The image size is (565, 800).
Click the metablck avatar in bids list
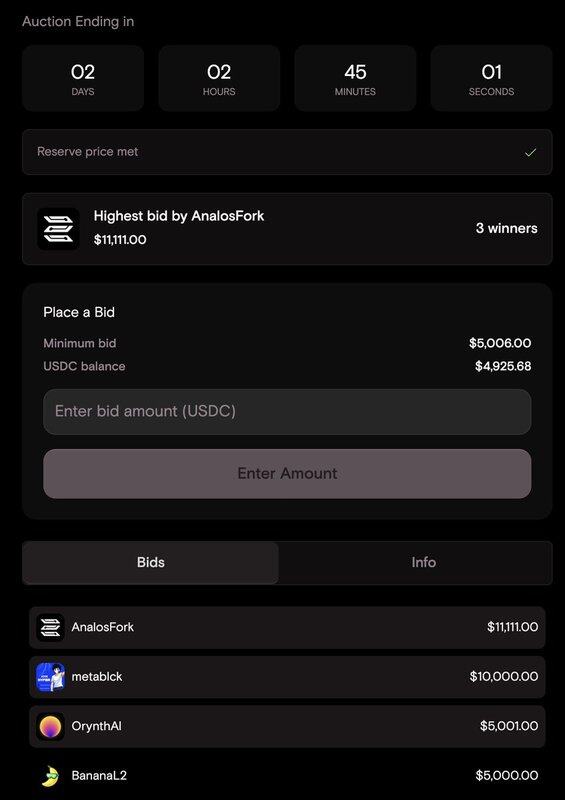(x=51, y=677)
